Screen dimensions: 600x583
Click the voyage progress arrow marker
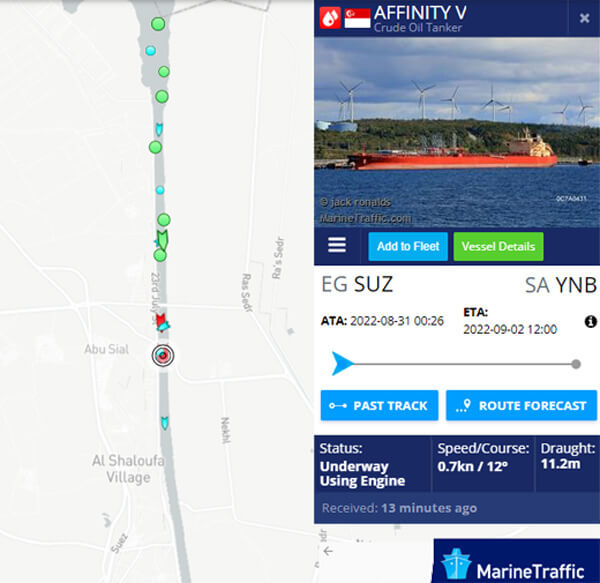342,363
